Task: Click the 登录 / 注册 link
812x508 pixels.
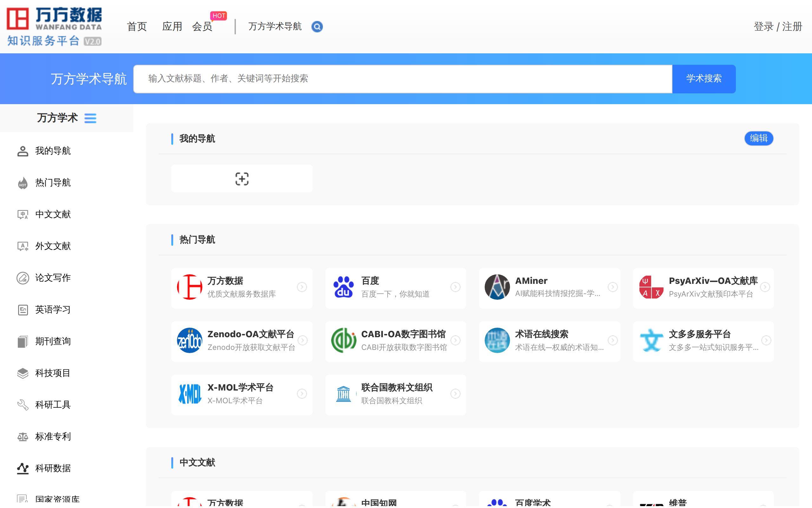Action: pyautogui.click(x=778, y=27)
